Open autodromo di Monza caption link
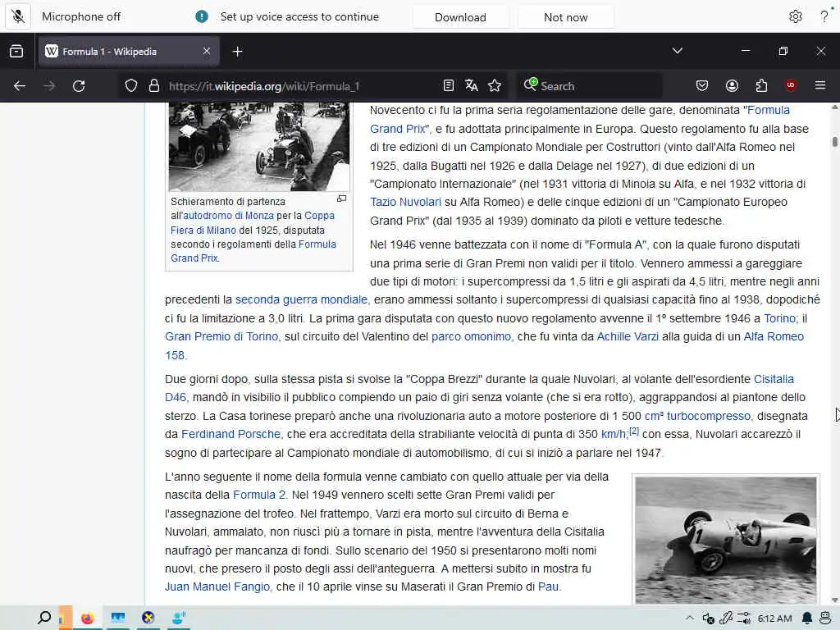This screenshot has width=840, height=630. click(228, 216)
